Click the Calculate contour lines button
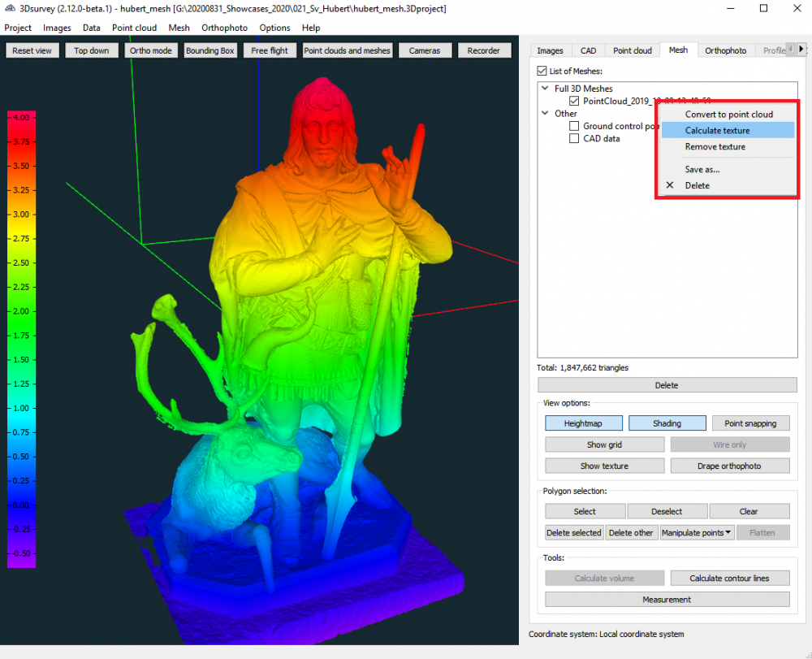This screenshot has width=812, height=659. tap(729, 579)
